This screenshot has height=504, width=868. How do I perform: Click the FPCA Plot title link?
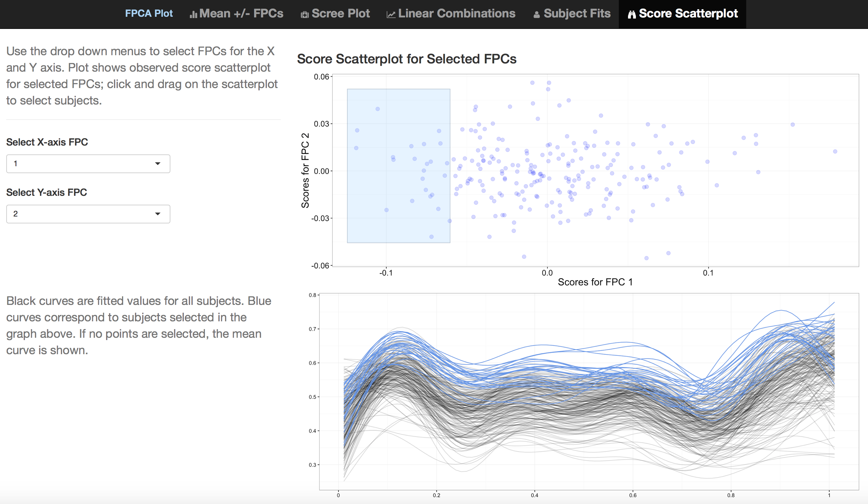pyautogui.click(x=149, y=13)
